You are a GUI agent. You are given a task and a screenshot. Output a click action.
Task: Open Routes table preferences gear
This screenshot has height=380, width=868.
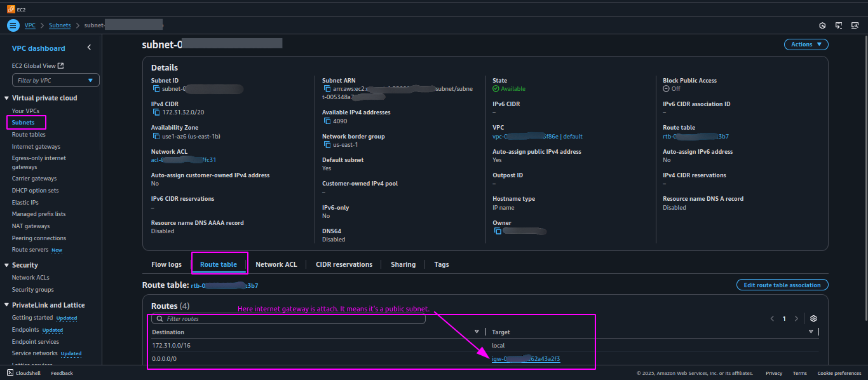pos(813,318)
